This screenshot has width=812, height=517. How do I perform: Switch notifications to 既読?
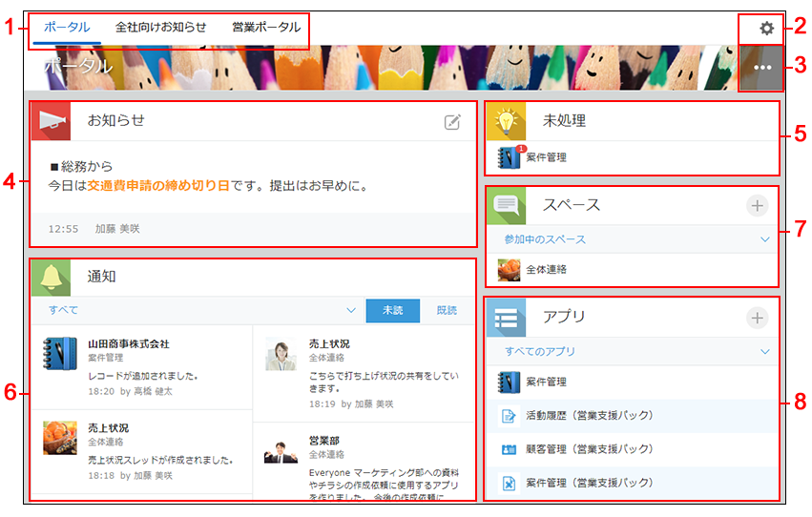[x=447, y=311]
